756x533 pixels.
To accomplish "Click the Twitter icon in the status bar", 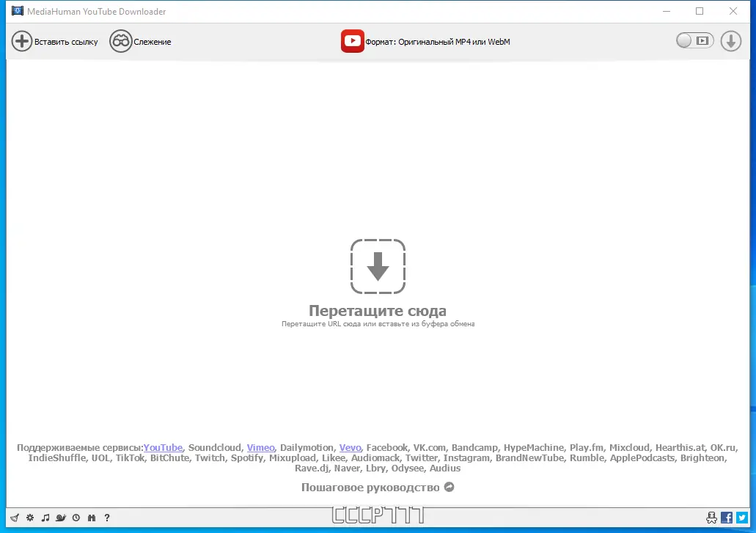I will (741, 517).
